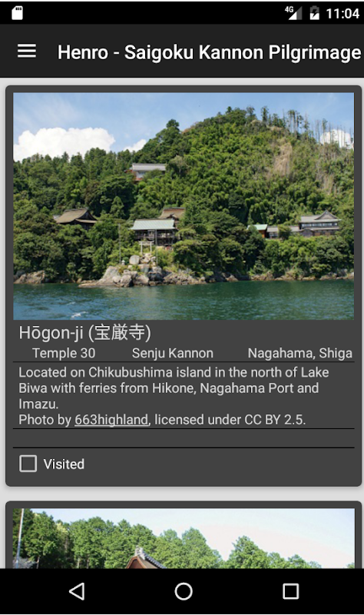Tap the Temple 30 label

pyautogui.click(x=64, y=353)
